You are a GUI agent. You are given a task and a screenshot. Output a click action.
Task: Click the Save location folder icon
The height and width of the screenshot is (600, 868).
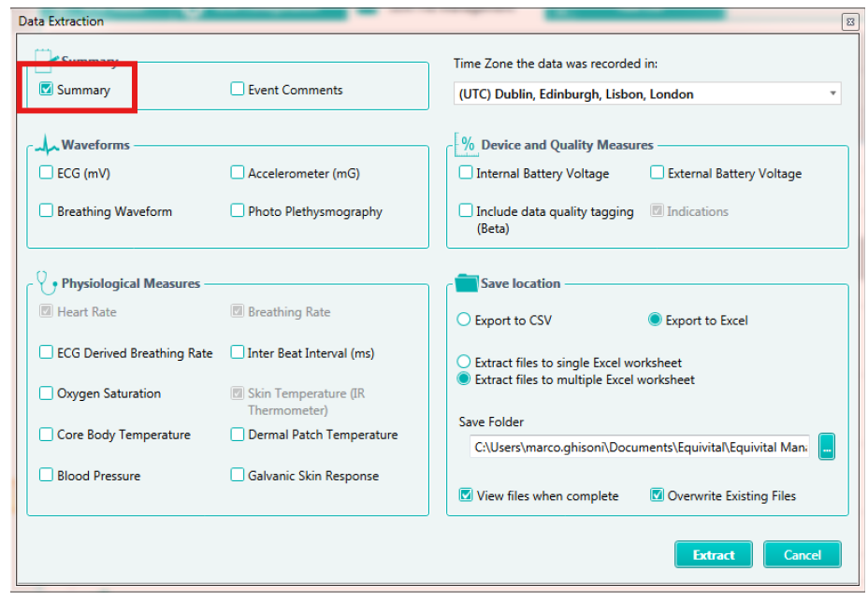[x=466, y=282]
